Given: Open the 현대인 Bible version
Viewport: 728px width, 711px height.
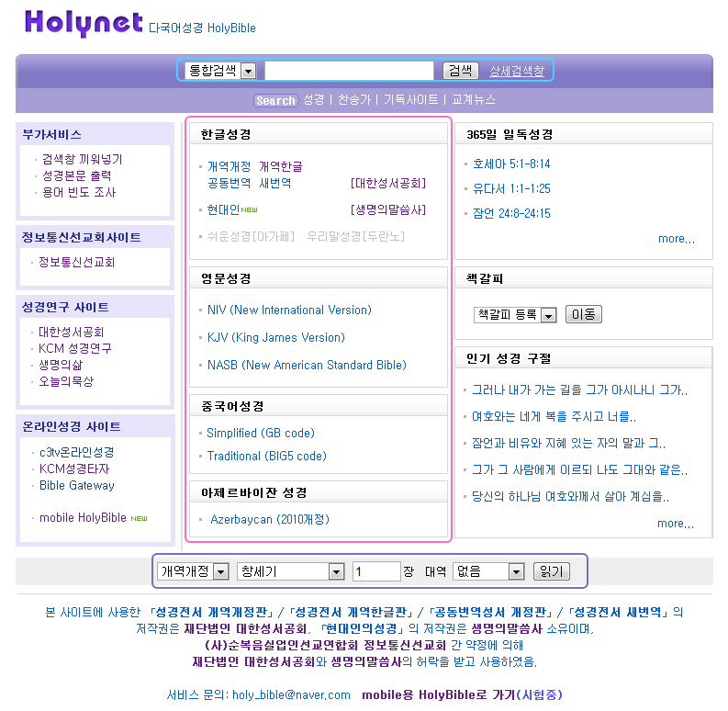Looking at the screenshot, I should pos(223,210).
